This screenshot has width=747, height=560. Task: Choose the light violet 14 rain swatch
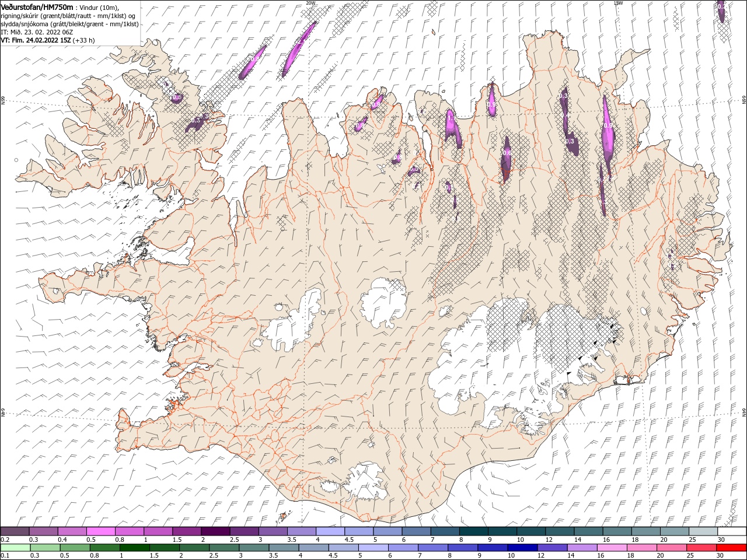[x=581, y=548]
